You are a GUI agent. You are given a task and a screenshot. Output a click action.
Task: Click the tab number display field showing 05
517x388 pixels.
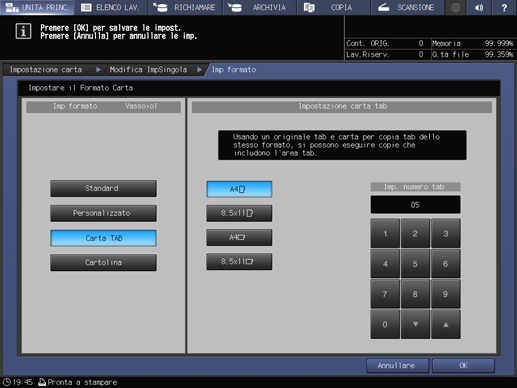click(415, 205)
